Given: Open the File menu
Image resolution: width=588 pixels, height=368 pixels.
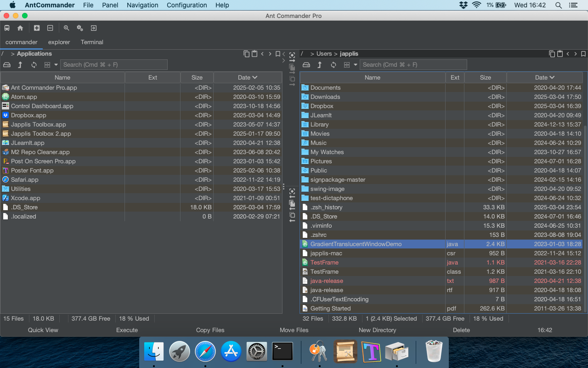Looking at the screenshot, I should click(x=88, y=5).
